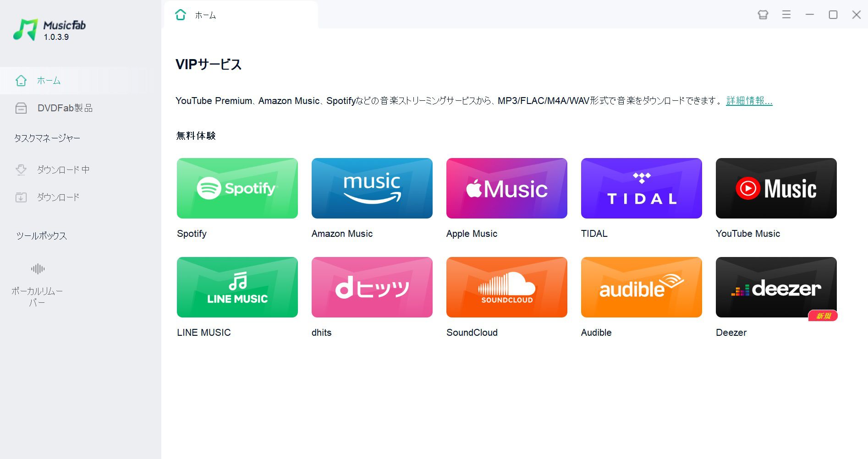This screenshot has height=459, width=868.
Task: Open DVDFab製品 sidebar entry
Action: [81, 108]
